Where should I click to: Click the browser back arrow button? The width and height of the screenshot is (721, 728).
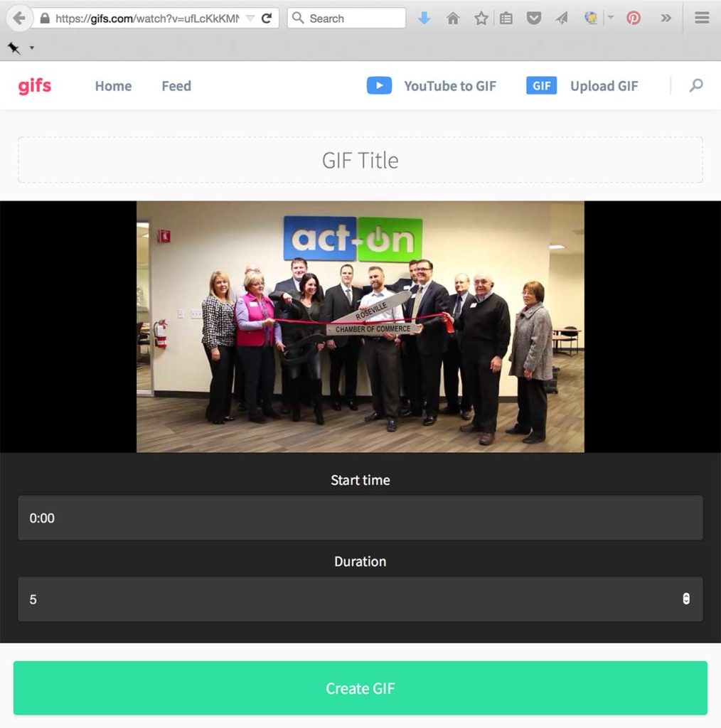point(19,18)
